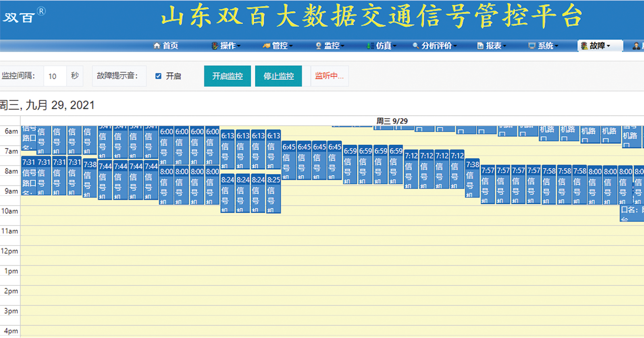Click the traffic light icon beside 操作
The image size is (644, 338).
pos(215,46)
